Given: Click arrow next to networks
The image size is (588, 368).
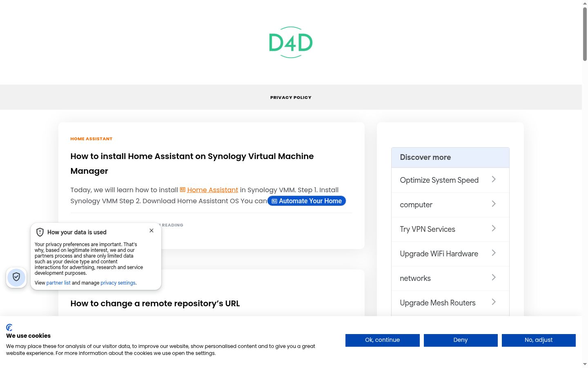Looking at the screenshot, I should point(494,278).
